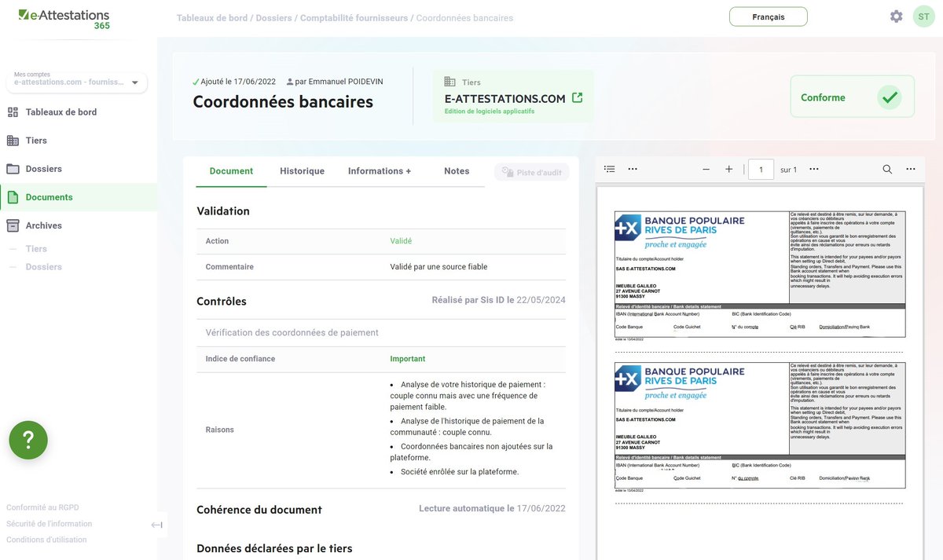Click the Important confidence index value
The image size is (943, 560).
[408, 359]
